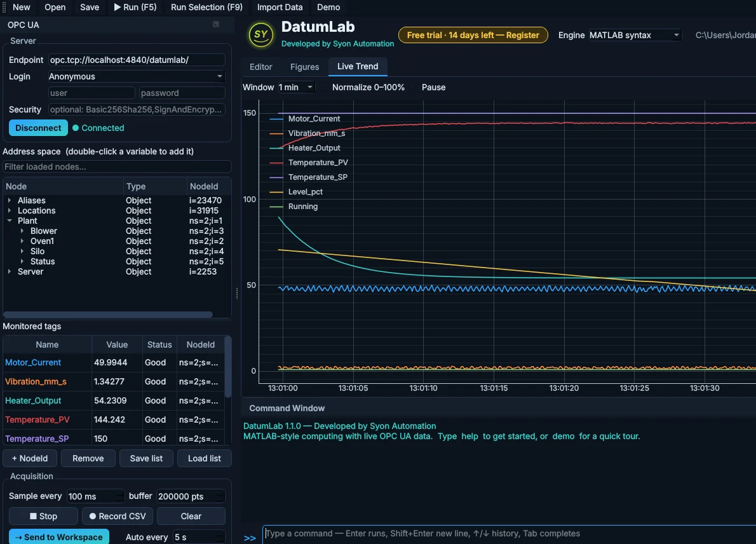Click the Free trial Register banner

(x=473, y=35)
